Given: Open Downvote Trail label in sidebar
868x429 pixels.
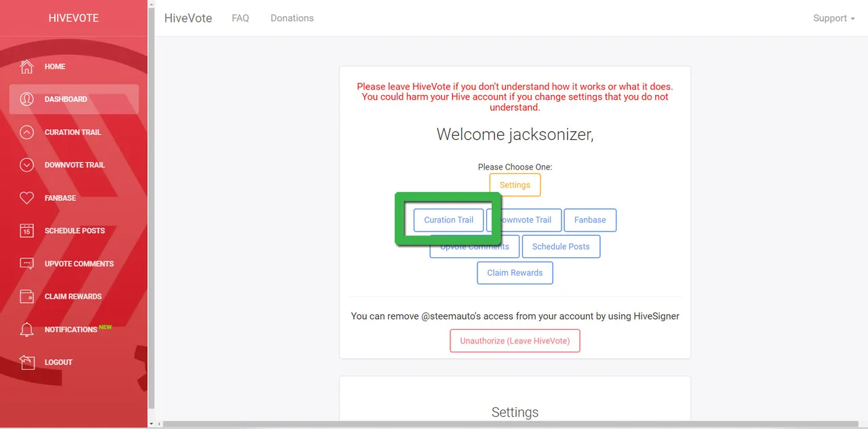Looking at the screenshot, I should (75, 165).
